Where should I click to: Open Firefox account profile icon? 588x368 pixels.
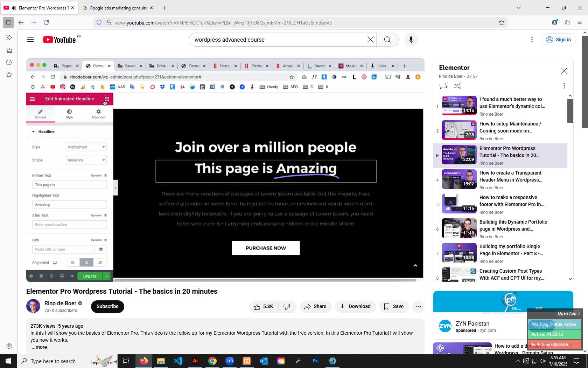point(554,23)
